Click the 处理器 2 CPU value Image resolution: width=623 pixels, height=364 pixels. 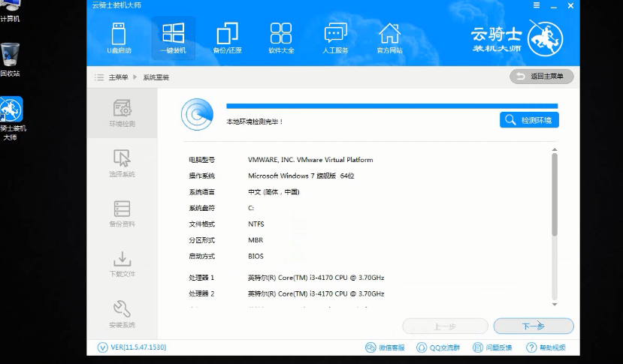316,293
